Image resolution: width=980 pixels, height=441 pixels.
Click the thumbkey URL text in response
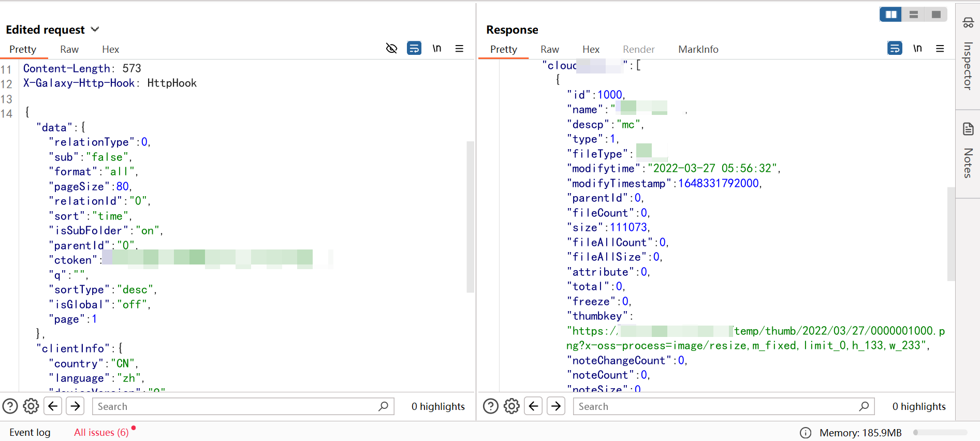(x=755, y=338)
